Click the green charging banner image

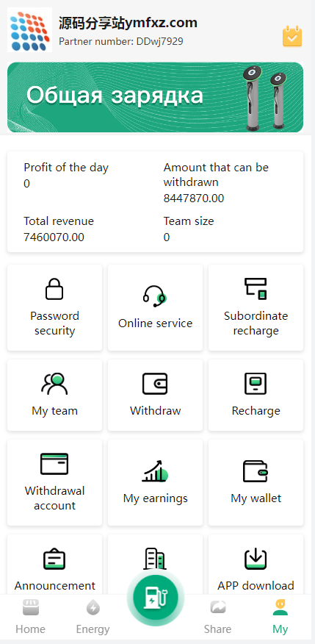156,97
